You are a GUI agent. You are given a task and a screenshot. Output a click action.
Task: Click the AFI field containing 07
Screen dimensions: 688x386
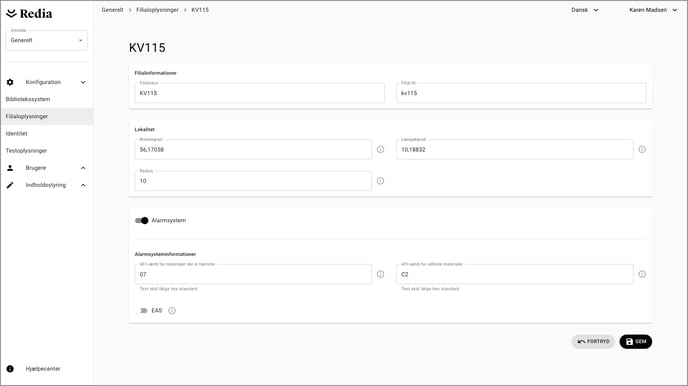click(253, 274)
